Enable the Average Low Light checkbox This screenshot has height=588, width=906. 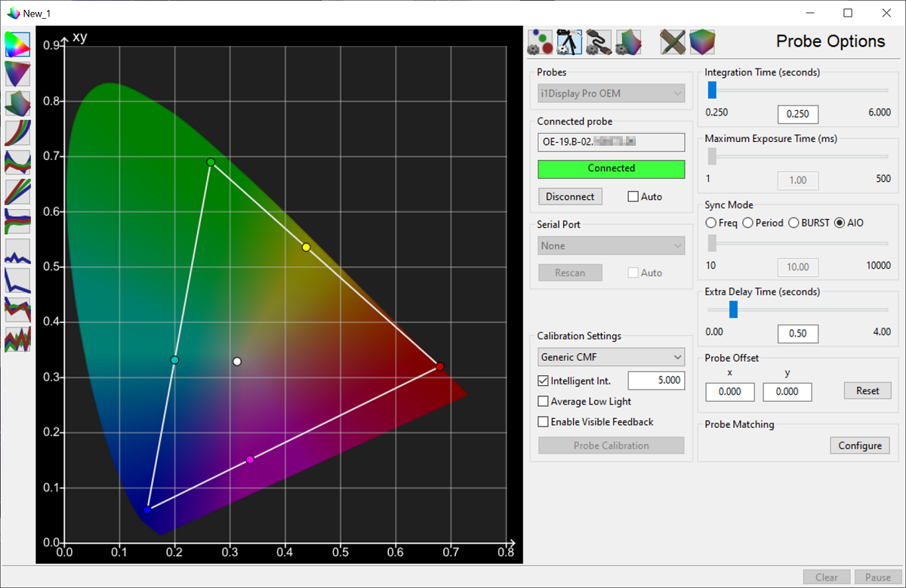[543, 402]
